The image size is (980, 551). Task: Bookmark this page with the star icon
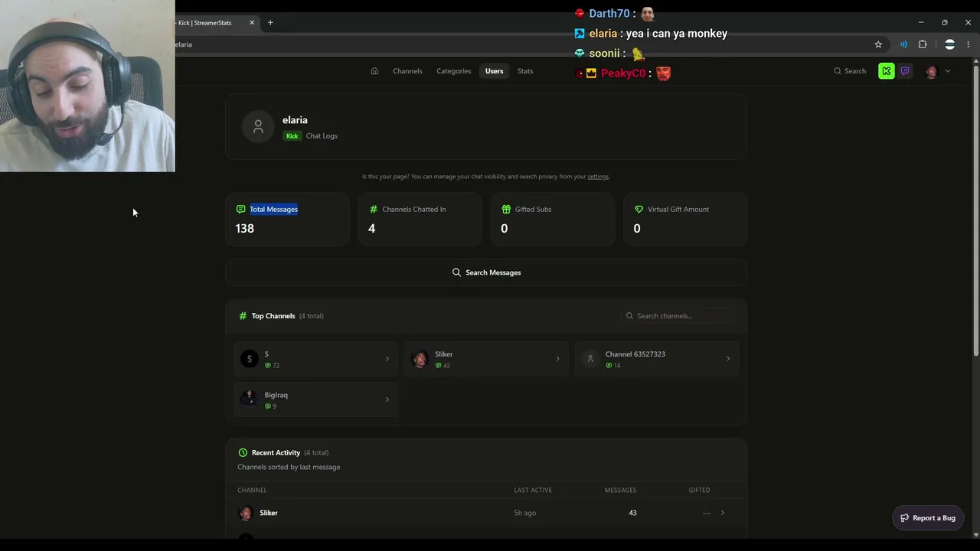pos(878,44)
